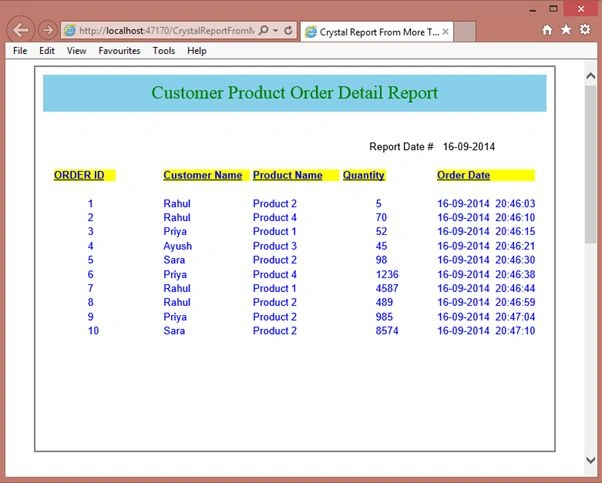Click the scrollbar down arrow
Screen dimensions: 602x483
[x=590, y=459]
